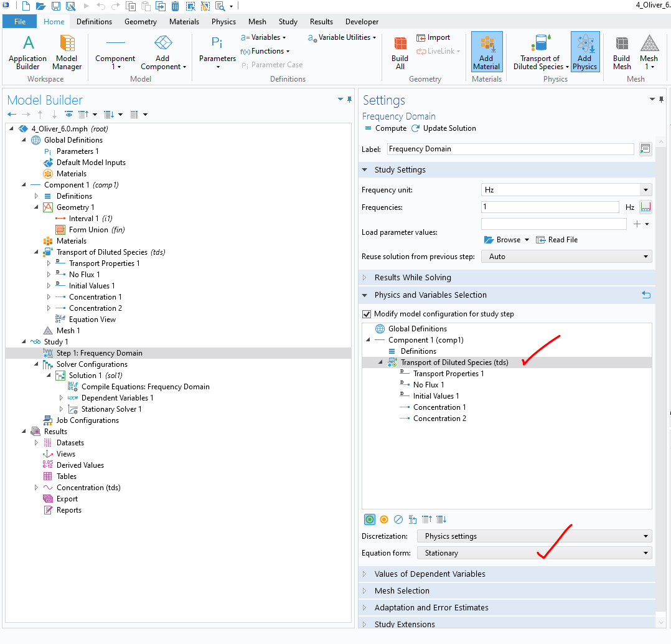Click the Add Physics icon
This screenshot has width=671, height=644.
584,52
